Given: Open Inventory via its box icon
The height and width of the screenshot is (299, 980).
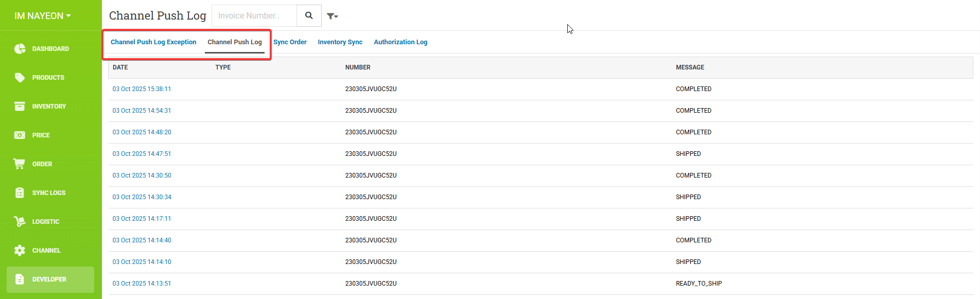Looking at the screenshot, I should [20, 107].
